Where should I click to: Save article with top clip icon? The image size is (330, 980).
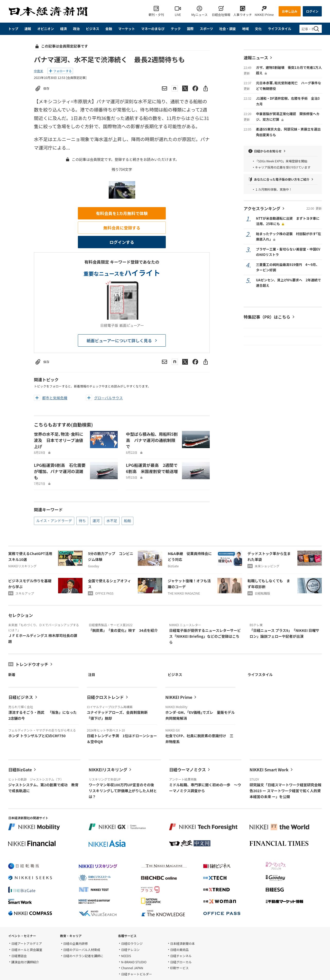[x=38, y=88]
